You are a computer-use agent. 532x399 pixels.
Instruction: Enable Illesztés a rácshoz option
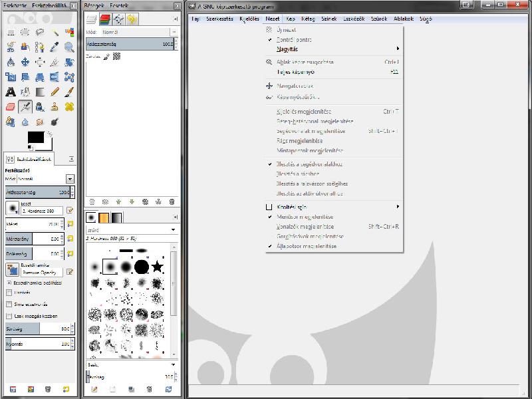pyautogui.click(x=332, y=174)
